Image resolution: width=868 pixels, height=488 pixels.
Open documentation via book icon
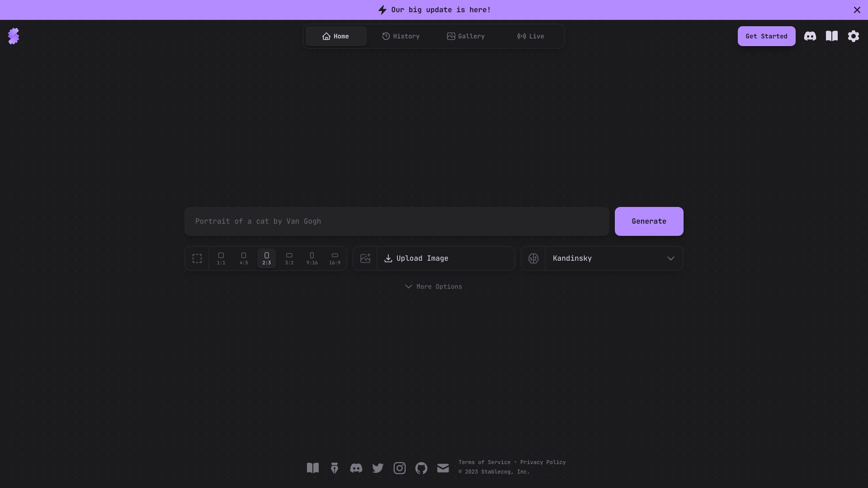pos(832,36)
